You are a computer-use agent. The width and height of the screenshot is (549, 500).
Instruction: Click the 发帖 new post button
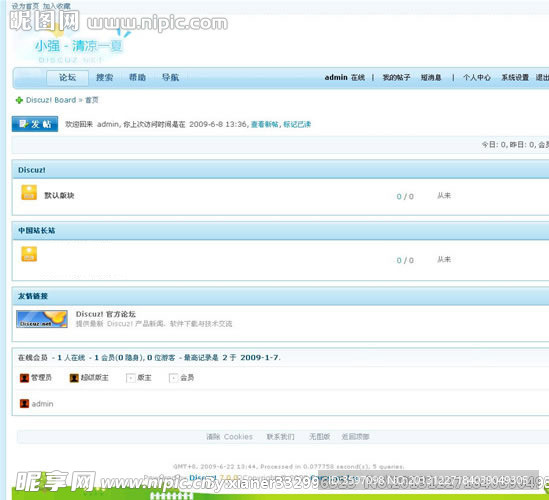(x=35, y=124)
